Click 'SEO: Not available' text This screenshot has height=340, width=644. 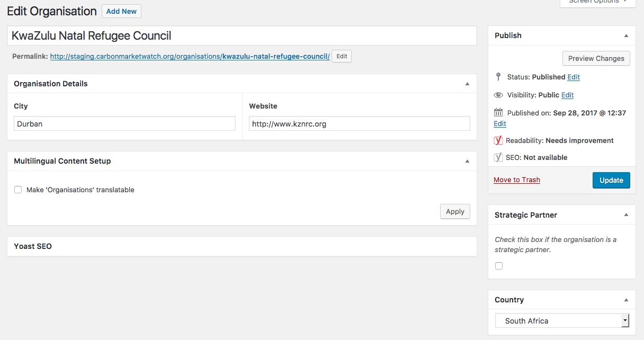(x=536, y=157)
